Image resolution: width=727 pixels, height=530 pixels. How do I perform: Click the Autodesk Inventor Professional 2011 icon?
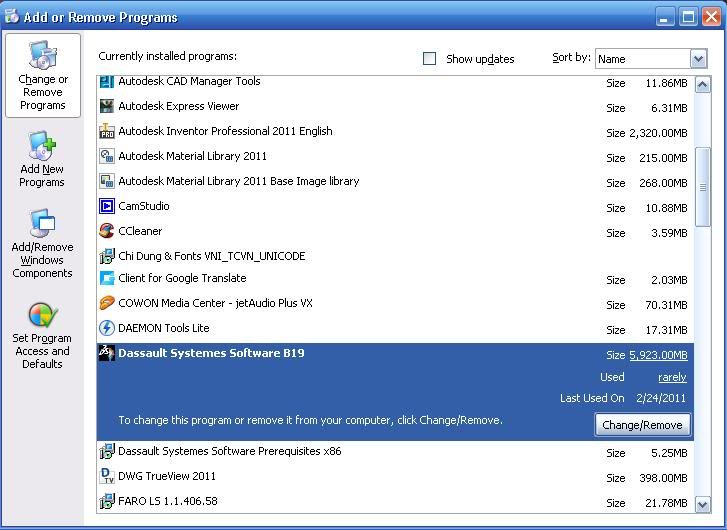pyautogui.click(x=107, y=131)
